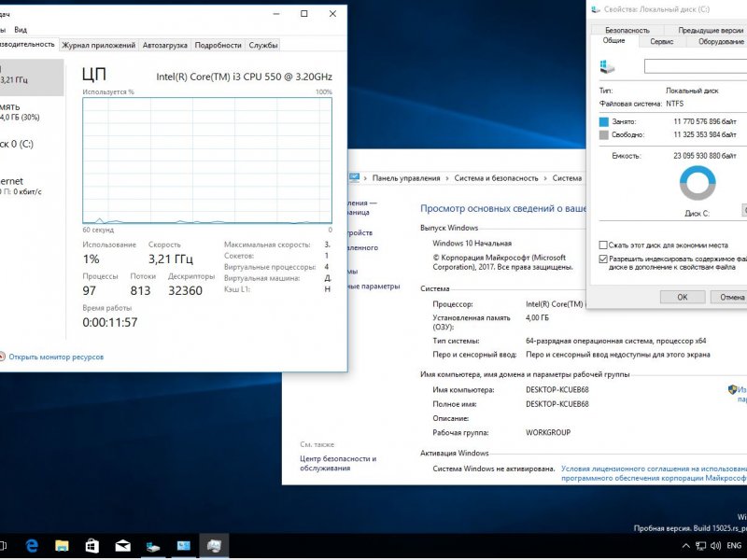Screen dimensions: 747x560
Task: Navigate to Система и безопасность breadcrumb
Action: click(496, 178)
